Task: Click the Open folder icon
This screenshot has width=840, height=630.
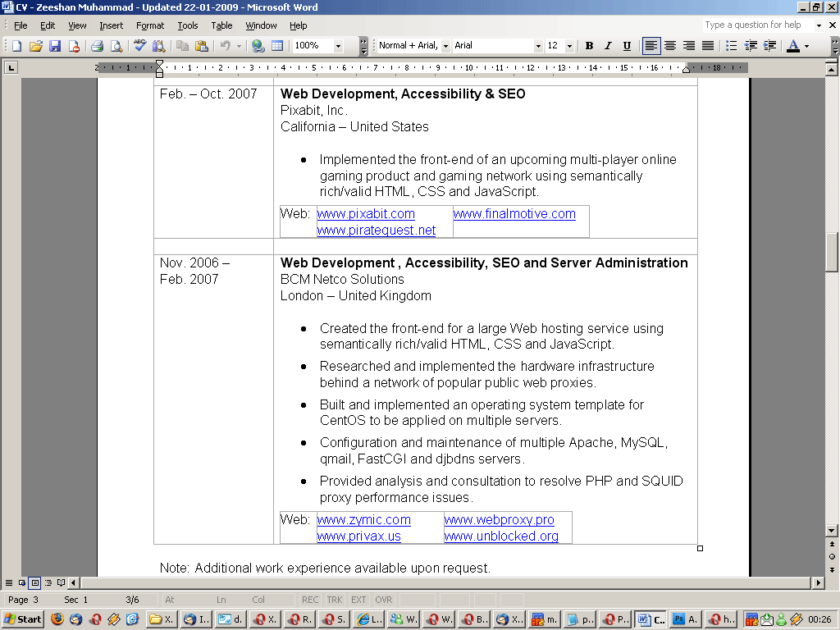Action: (x=36, y=46)
